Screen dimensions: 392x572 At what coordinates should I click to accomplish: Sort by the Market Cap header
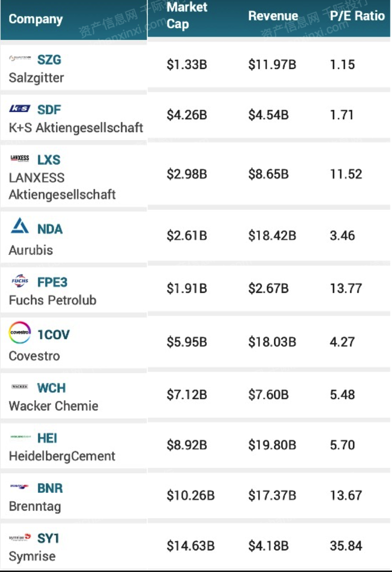pyautogui.click(x=187, y=16)
